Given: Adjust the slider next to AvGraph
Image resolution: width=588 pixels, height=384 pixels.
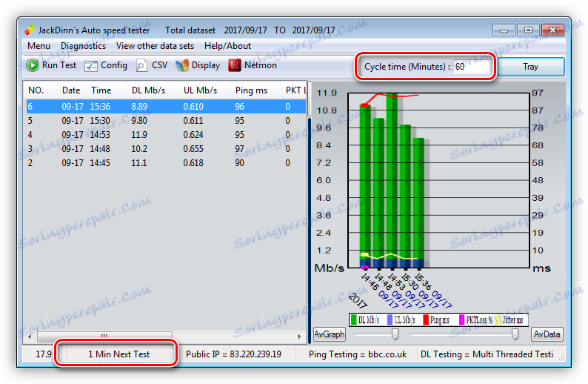Looking at the screenshot, I should tap(395, 334).
